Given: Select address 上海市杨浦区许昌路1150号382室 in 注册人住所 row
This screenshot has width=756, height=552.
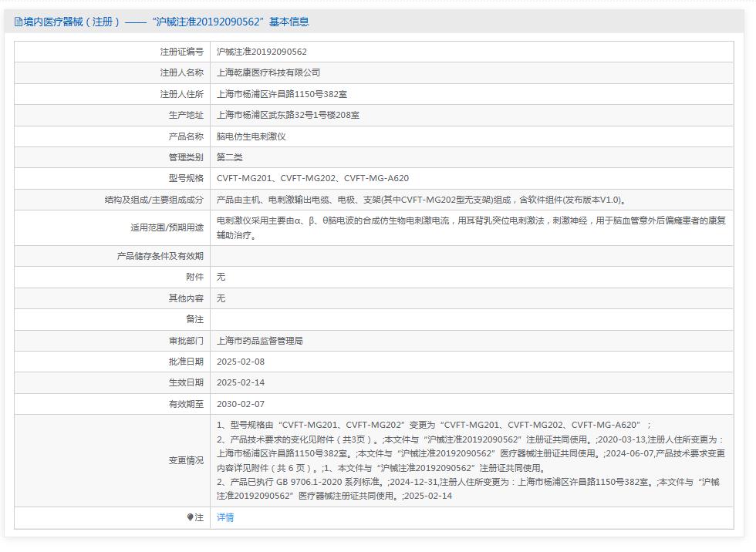Looking at the screenshot, I should click(282, 94).
